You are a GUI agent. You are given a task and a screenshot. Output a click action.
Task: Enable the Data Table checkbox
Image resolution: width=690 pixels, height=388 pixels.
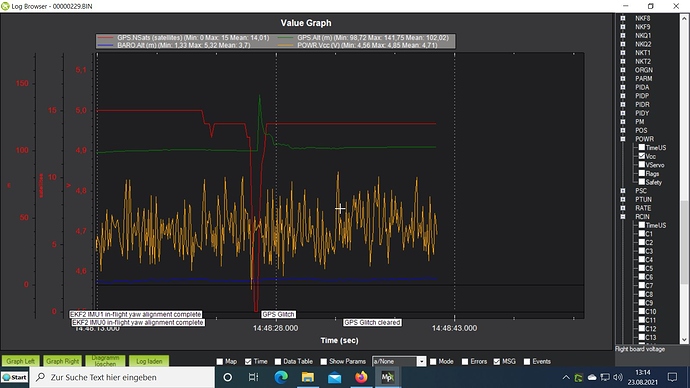[278, 362]
